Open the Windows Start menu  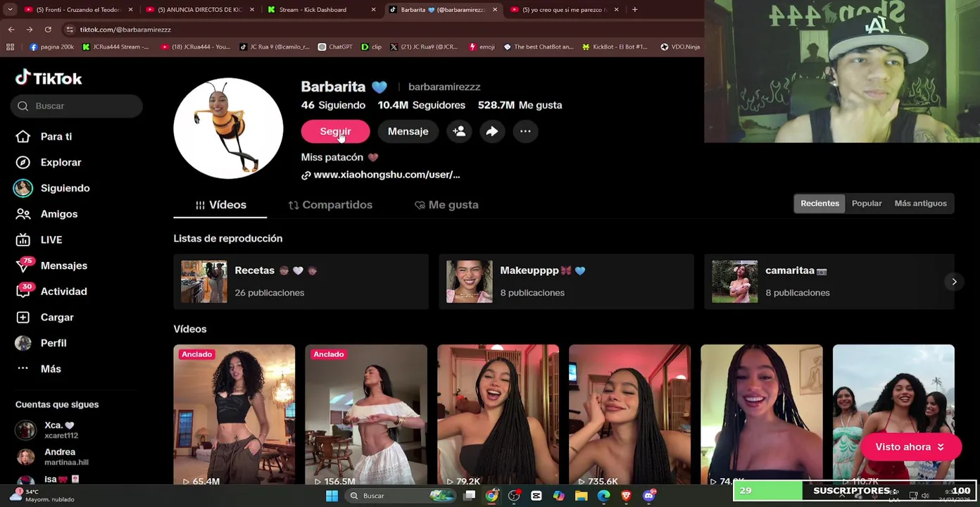coord(332,496)
